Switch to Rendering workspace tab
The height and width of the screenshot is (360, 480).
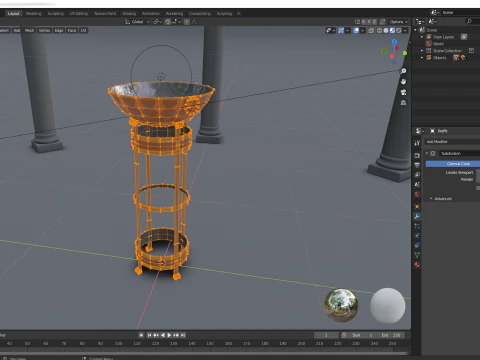tap(174, 14)
